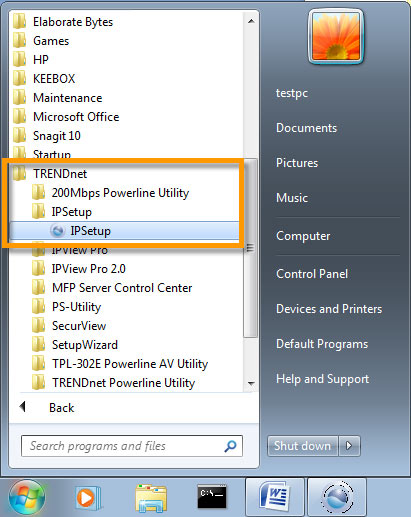Click the Search programs and files box
Screen dimensions: 411x517
(x=132, y=446)
